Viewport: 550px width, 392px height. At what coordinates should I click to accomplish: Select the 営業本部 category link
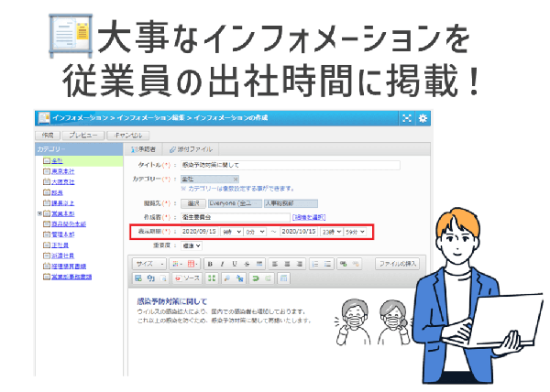click(62, 213)
